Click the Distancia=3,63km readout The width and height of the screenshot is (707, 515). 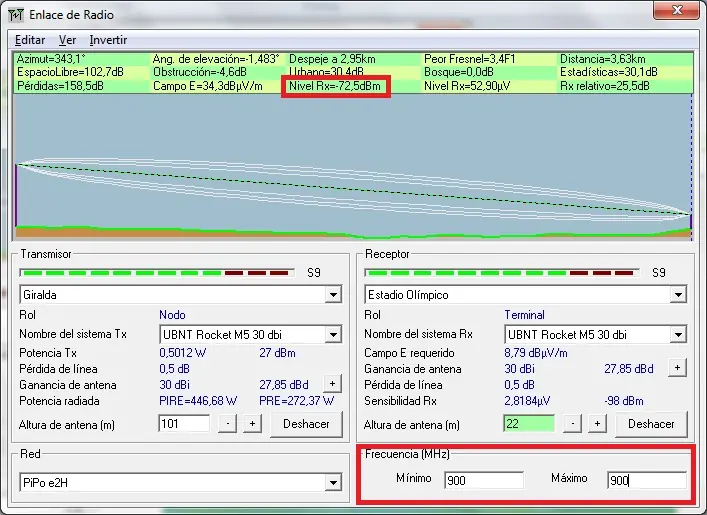602,59
